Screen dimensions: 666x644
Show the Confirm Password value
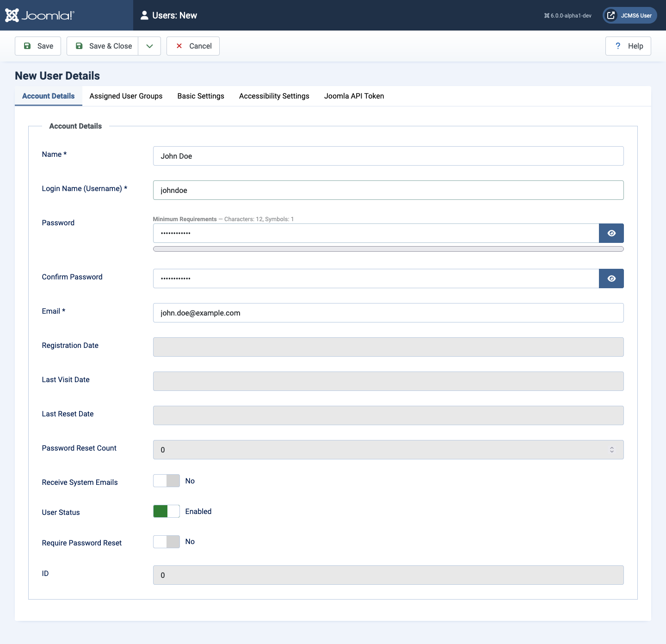tap(611, 278)
